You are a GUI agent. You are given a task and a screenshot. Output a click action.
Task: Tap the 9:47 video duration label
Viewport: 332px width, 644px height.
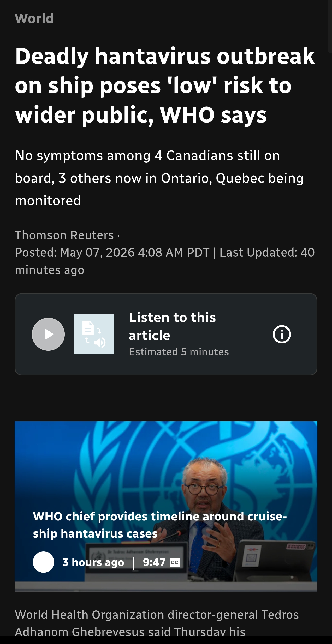[154, 562]
